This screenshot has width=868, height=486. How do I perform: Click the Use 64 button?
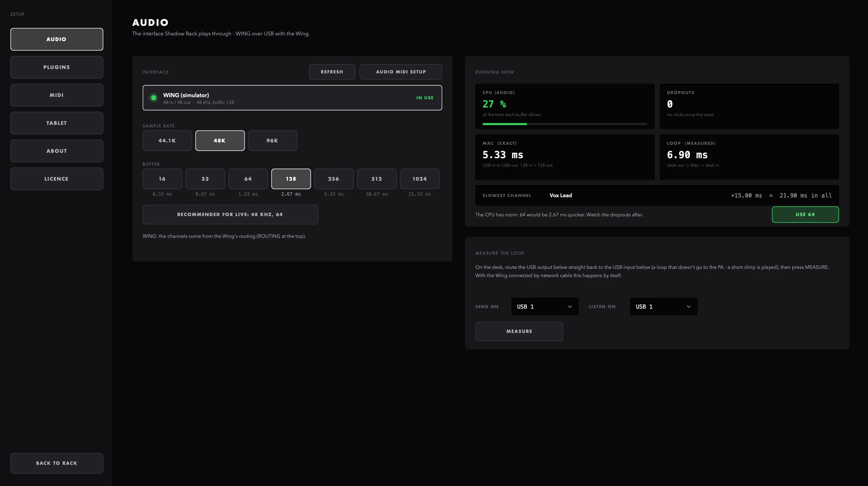(805, 215)
